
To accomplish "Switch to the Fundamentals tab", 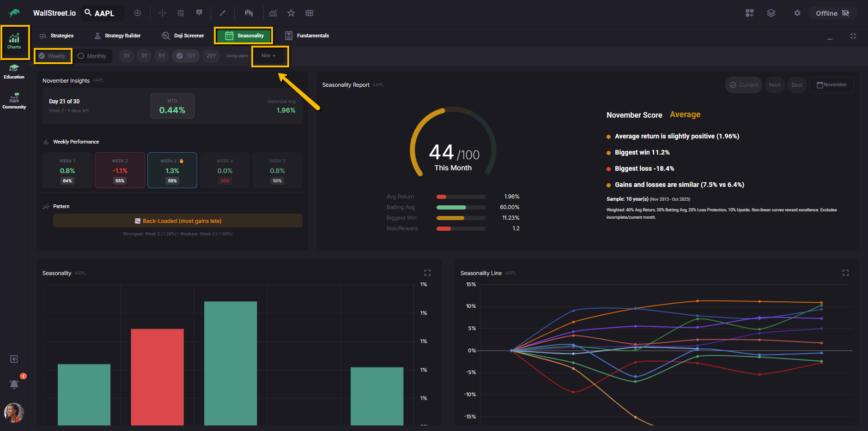I will click(x=307, y=36).
